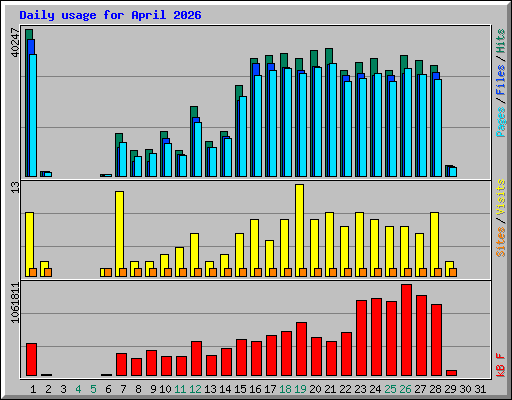Screen dimensions: 512x400
Task: Click the 'Hits' legend label
Action: coord(501,41)
